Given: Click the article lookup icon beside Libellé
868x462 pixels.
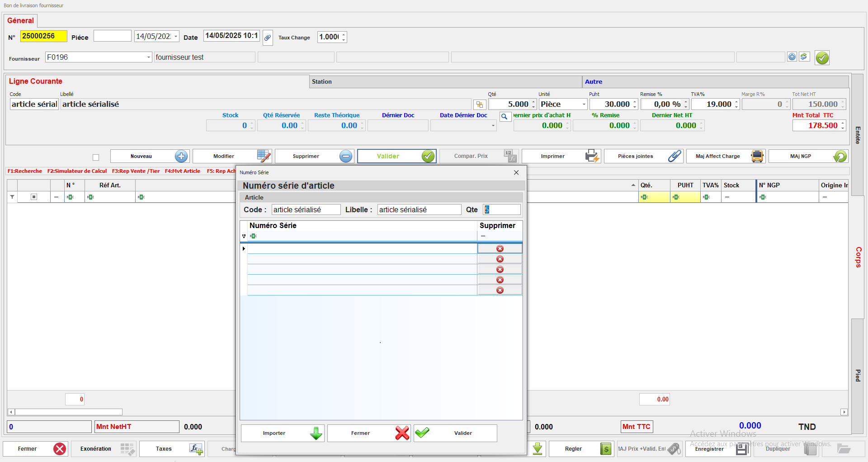Looking at the screenshot, I should [479, 105].
